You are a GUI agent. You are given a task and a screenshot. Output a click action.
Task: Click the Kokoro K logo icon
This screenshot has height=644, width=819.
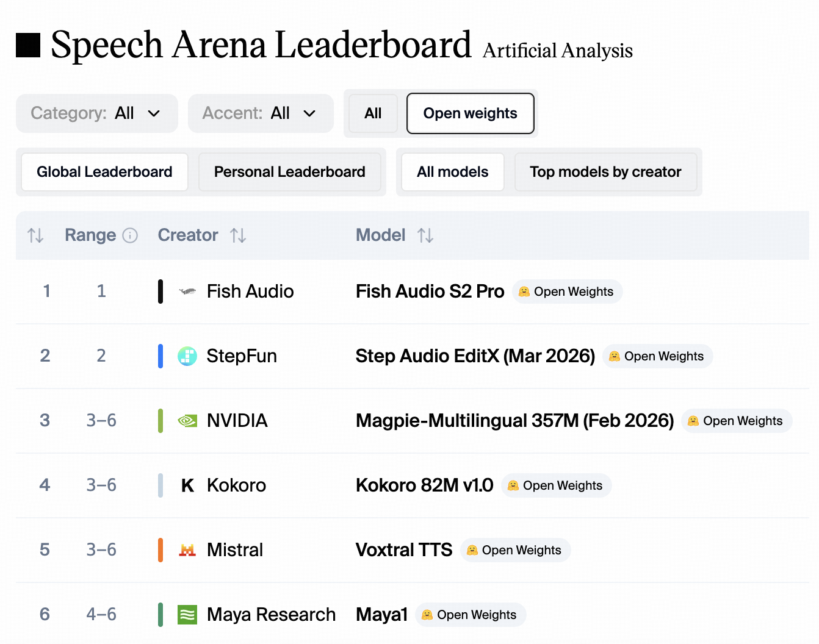pos(187,485)
